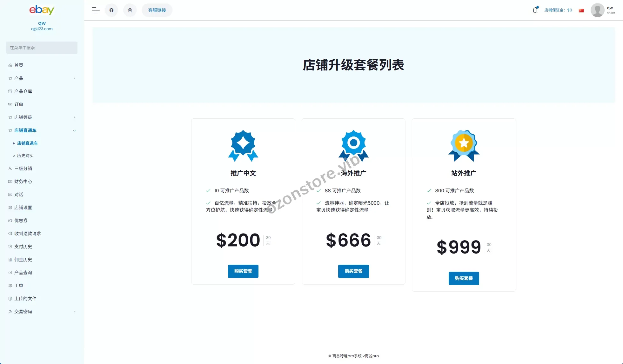Buy the $999 站外推广 package
Screen dimensions: 623x364
tap(464, 278)
